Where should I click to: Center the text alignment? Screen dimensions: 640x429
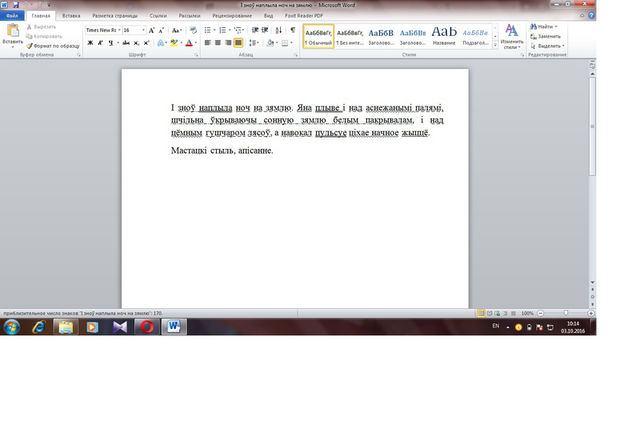coord(218,43)
